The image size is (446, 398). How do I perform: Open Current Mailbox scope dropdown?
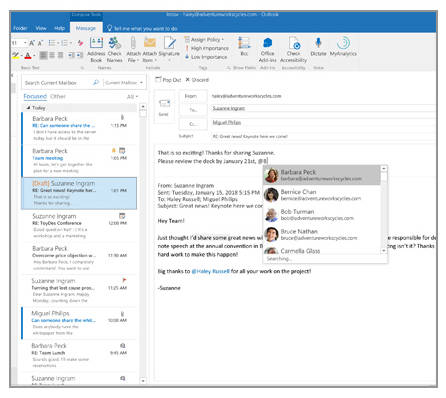pos(124,82)
